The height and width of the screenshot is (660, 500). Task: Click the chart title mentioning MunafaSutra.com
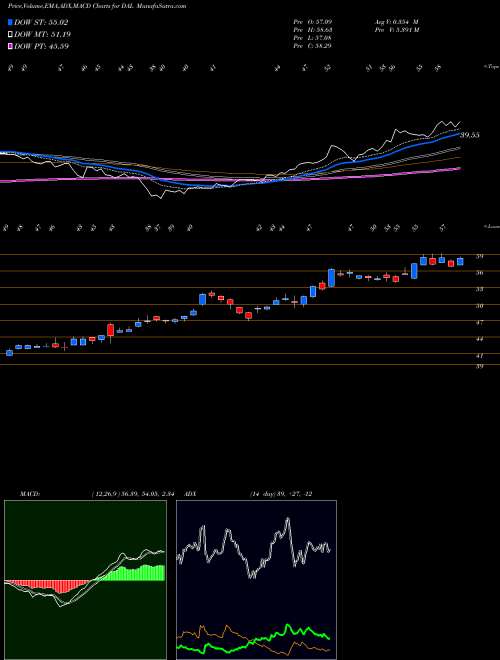97,6
